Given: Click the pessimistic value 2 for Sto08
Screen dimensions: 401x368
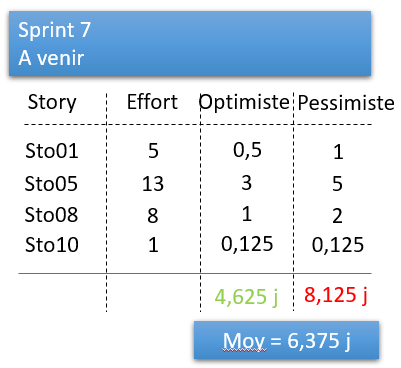Looking at the screenshot, I should (337, 216).
